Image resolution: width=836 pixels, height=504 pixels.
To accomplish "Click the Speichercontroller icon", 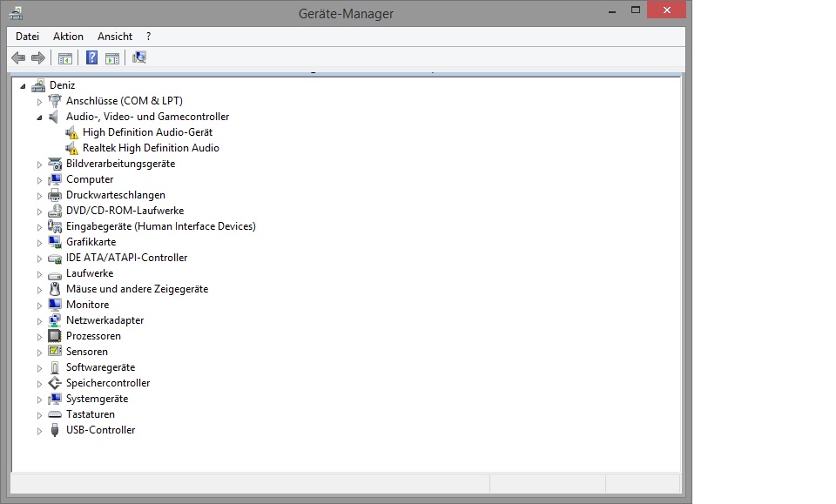I will [54, 383].
